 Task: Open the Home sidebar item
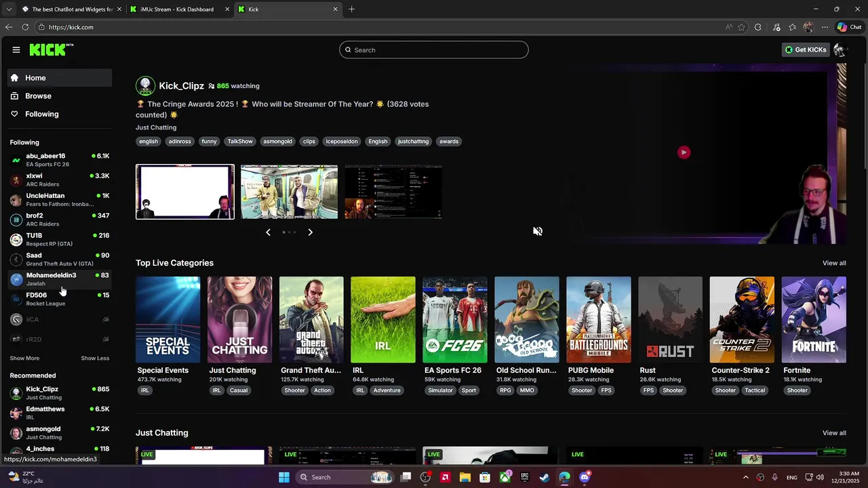pyautogui.click(x=60, y=78)
